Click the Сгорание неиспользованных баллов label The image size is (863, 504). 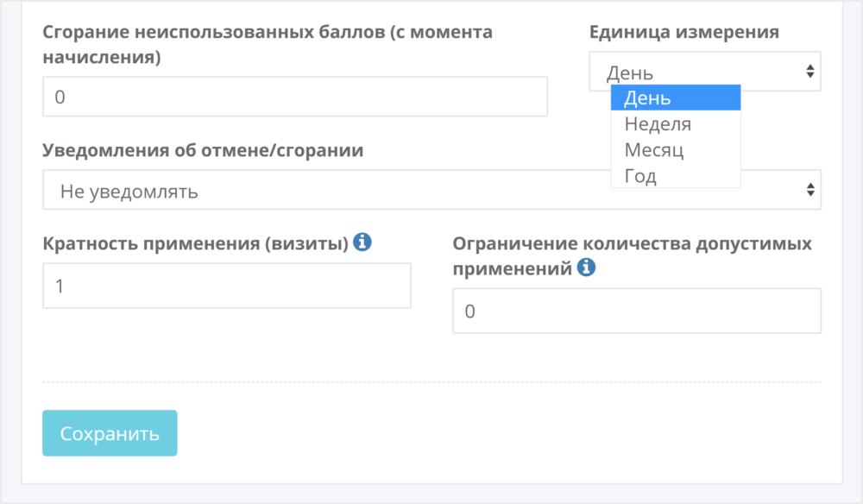[x=268, y=44]
